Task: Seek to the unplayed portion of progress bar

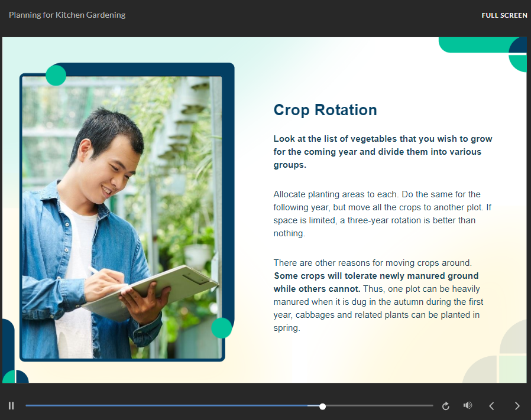Action: coord(379,405)
